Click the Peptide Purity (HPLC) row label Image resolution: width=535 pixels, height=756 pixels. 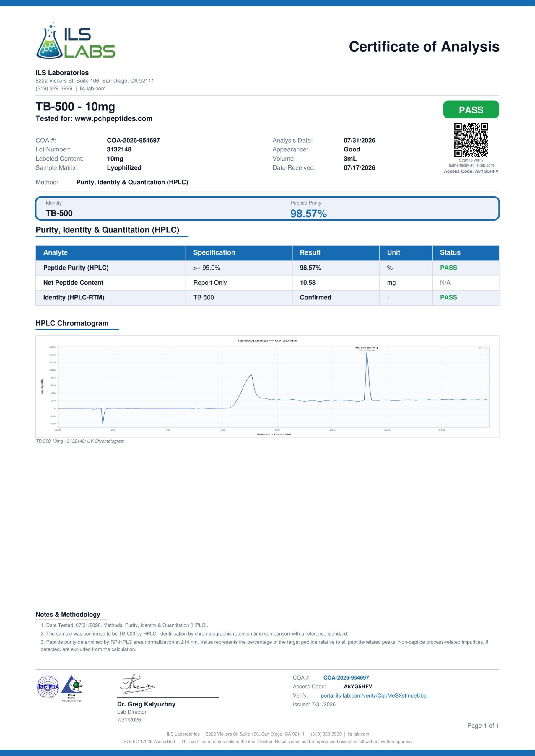(x=76, y=268)
